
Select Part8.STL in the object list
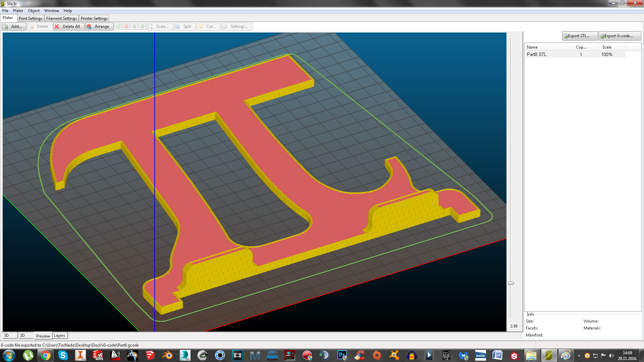tap(537, 54)
